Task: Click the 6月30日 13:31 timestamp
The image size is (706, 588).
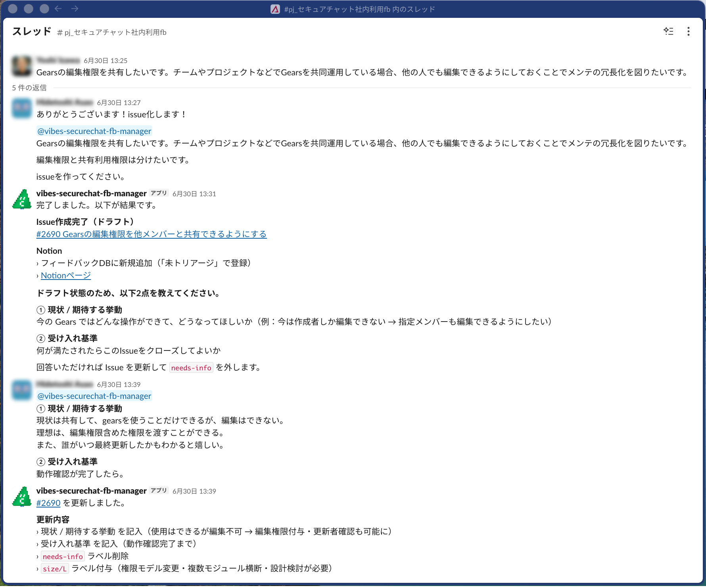Action: click(194, 194)
